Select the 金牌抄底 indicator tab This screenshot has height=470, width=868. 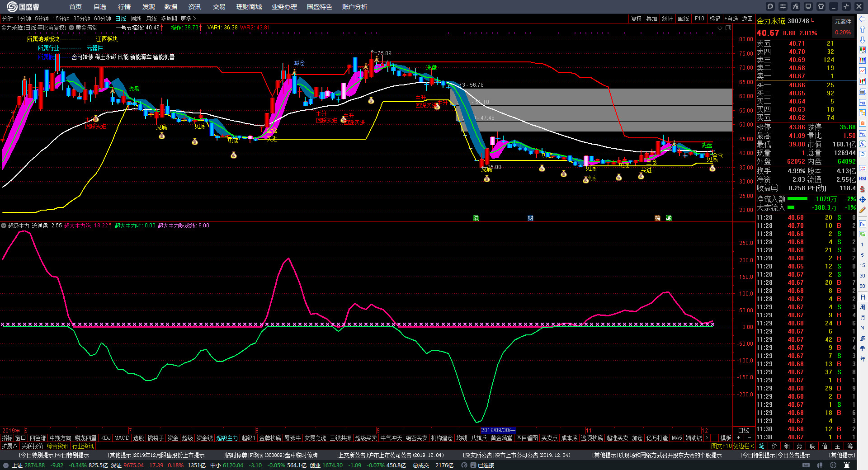(x=270, y=438)
